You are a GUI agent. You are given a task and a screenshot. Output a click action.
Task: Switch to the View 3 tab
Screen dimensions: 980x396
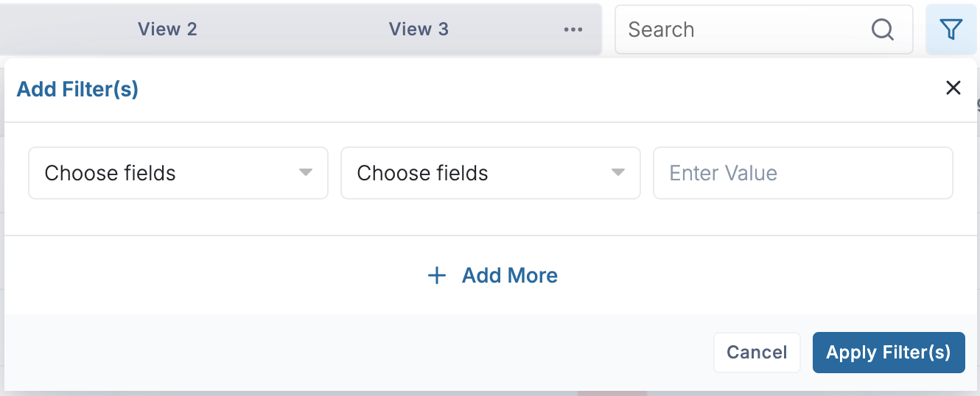tap(419, 29)
